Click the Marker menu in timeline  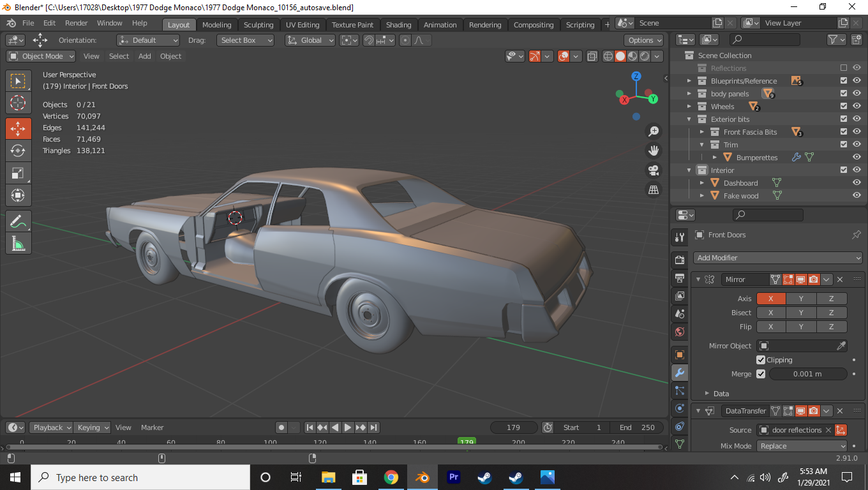pos(153,427)
